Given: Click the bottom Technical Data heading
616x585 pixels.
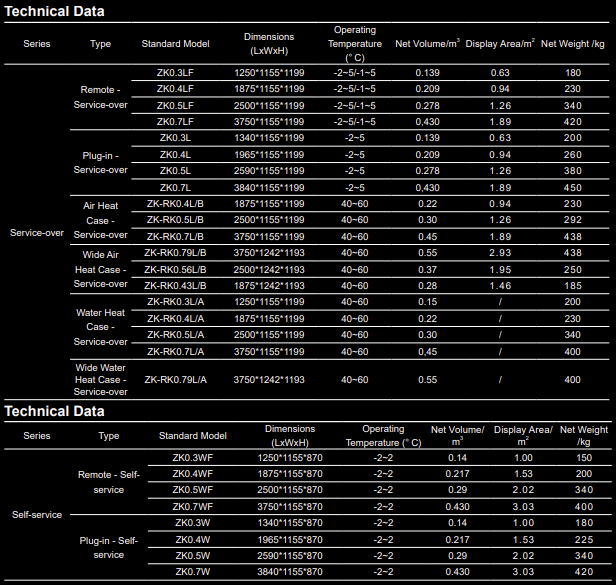Looking at the screenshot, I should pyautogui.click(x=54, y=411).
